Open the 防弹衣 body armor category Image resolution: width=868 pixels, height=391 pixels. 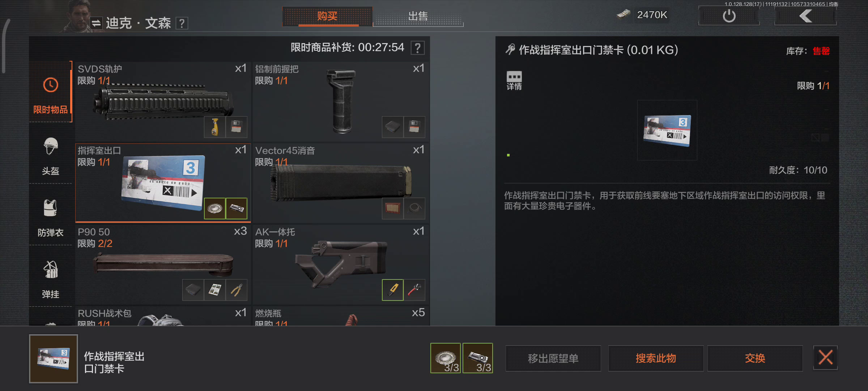click(x=50, y=215)
